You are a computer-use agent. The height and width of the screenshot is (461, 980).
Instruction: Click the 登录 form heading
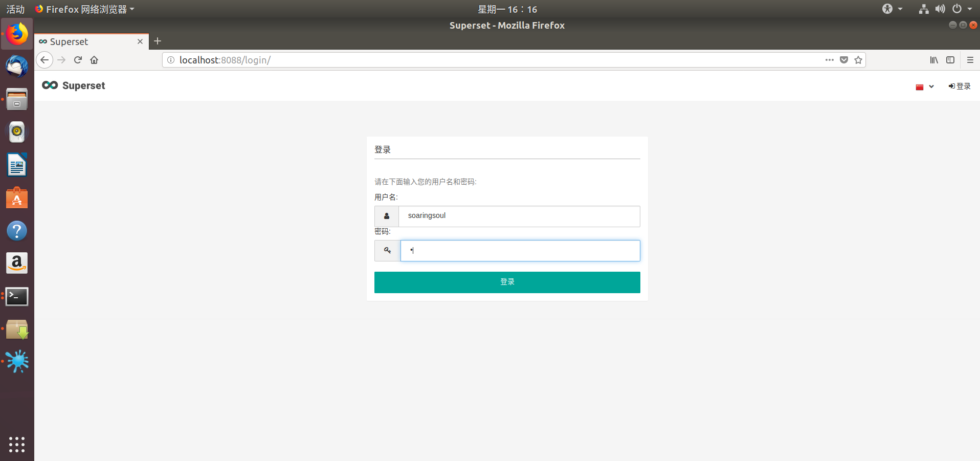click(383, 149)
